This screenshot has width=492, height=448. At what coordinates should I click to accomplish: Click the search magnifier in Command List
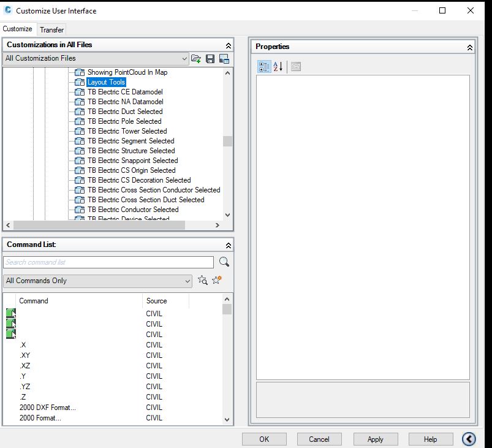[224, 262]
